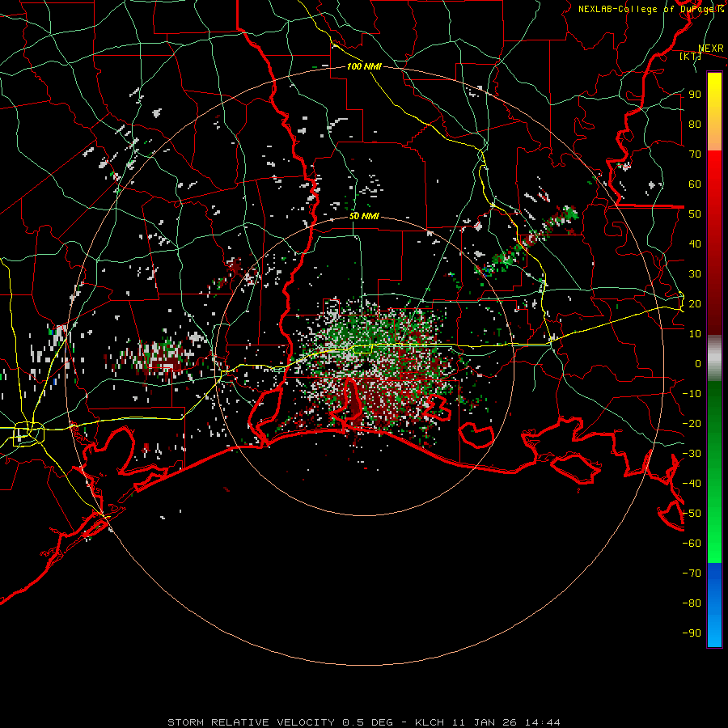Click the "KLCH" radar station identifier
728x728 pixels.
point(429,722)
